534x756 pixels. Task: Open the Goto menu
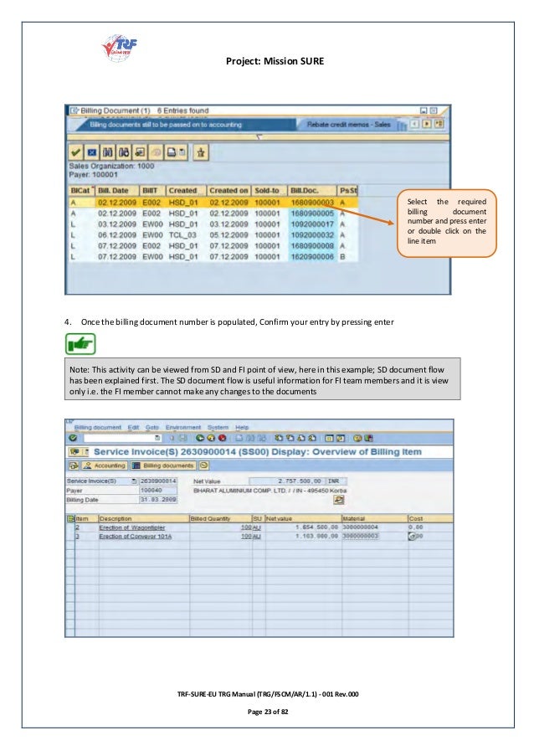click(151, 427)
